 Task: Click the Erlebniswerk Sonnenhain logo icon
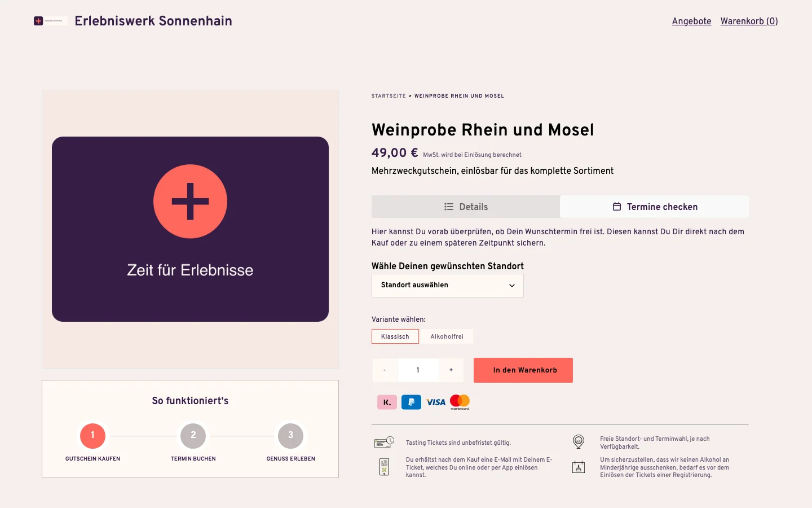click(50, 21)
